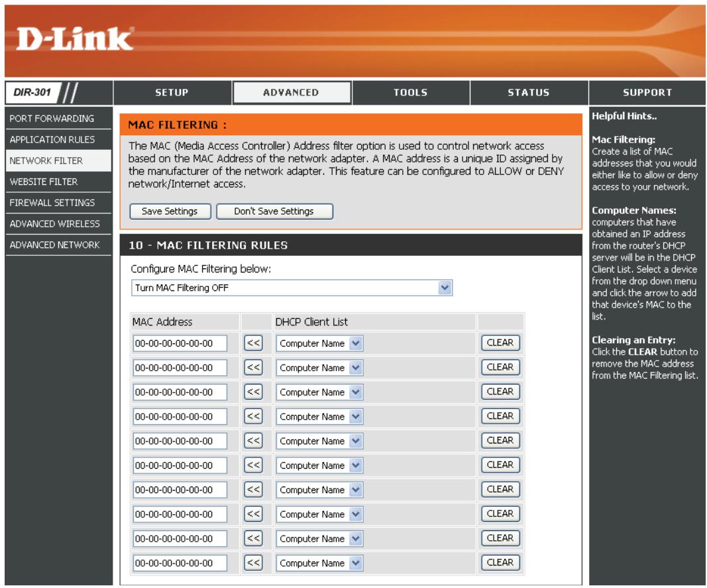This screenshot has width=707, height=588.
Task: Click the << copy button in the fifth MAC row
Action: tap(253, 440)
